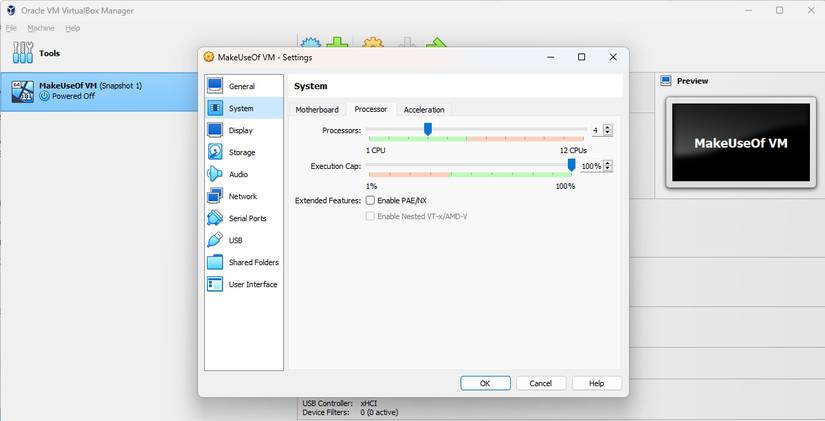Click the gear icon in Settings dialog title

[209, 57]
